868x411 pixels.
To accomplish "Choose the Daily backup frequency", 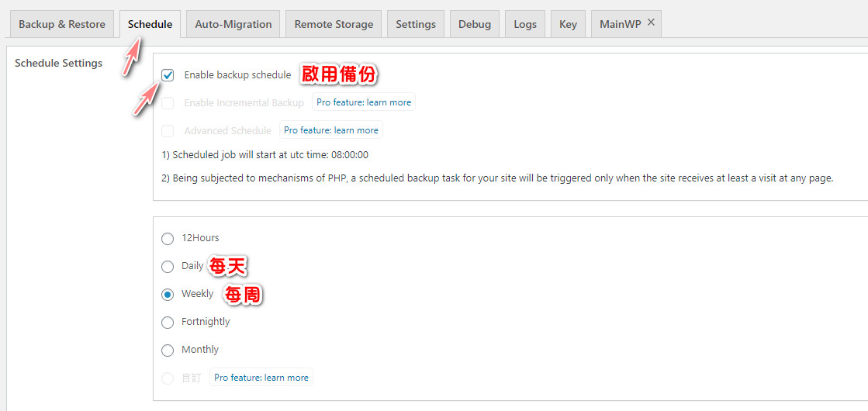I will pyautogui.click(x=168, y=267).
